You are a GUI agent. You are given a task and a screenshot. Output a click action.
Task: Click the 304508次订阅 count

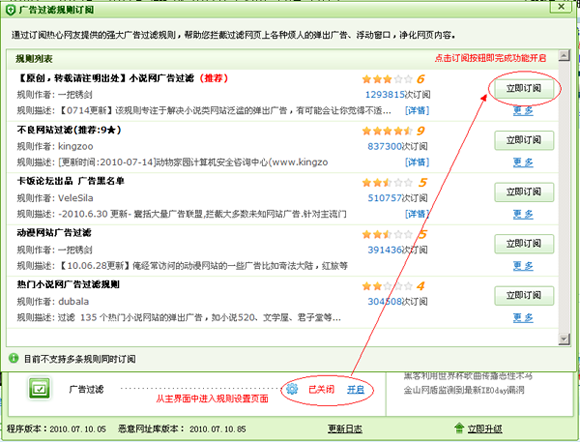tap(397, 302)
